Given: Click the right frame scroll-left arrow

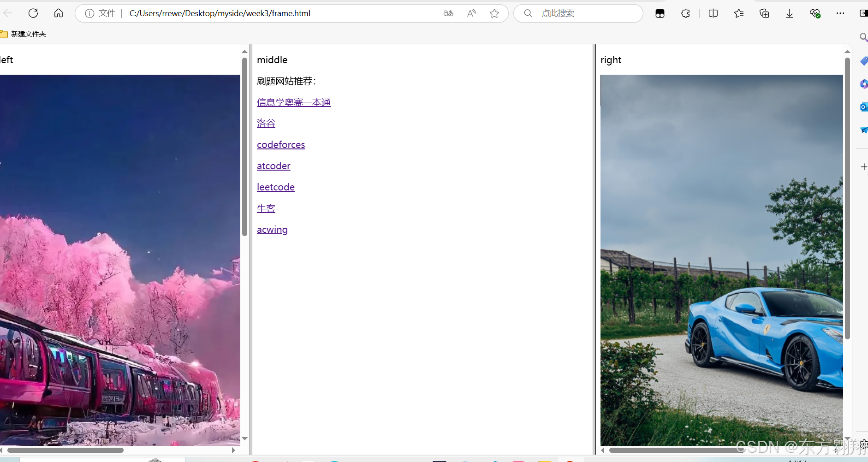Looking at the screenshot, I should click(x=603, y=450).
